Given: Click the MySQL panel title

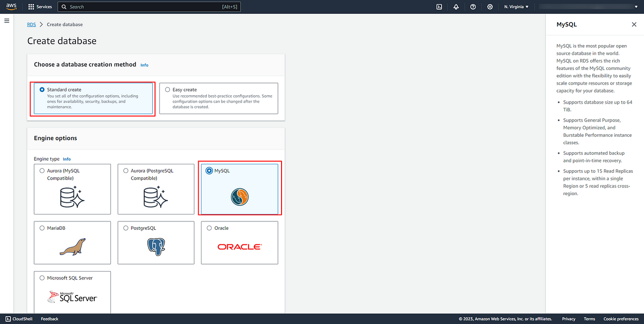Looking at the screenshot, I should pos(566,24).
